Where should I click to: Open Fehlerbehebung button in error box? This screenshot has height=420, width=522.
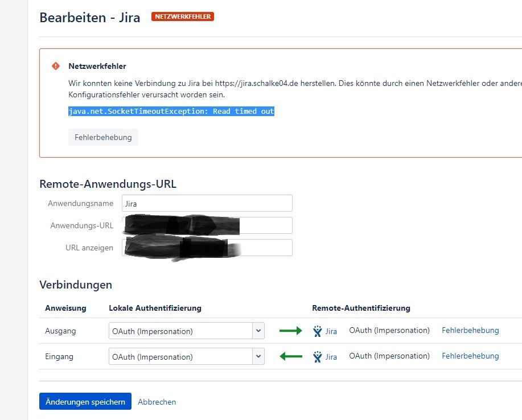[x=103, y=137]
